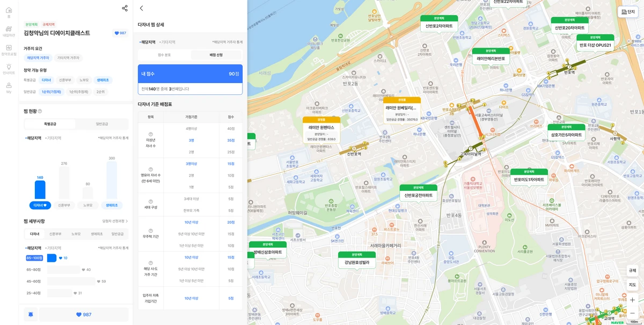
Task: Select 기타지역 filter in detail panel
Action: [x=167, y=42]
